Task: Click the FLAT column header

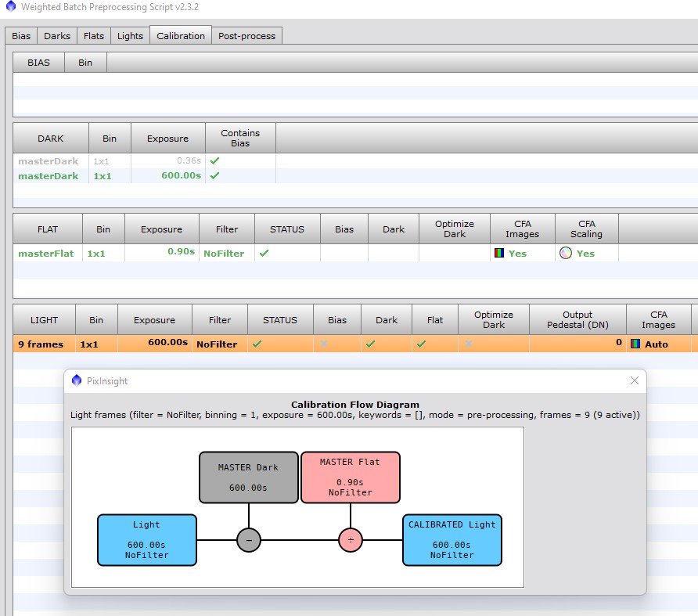Action: (48, 229)
